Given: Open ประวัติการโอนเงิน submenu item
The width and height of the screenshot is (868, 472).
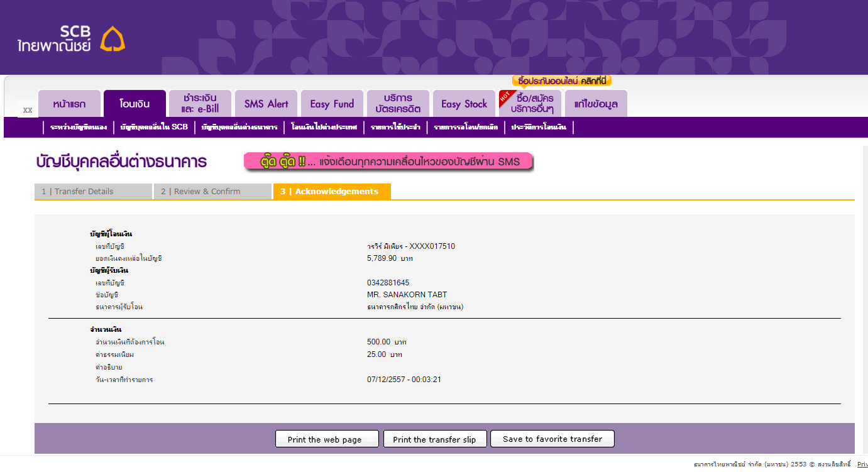Looking at the screenshot, I should pos(539,128).
